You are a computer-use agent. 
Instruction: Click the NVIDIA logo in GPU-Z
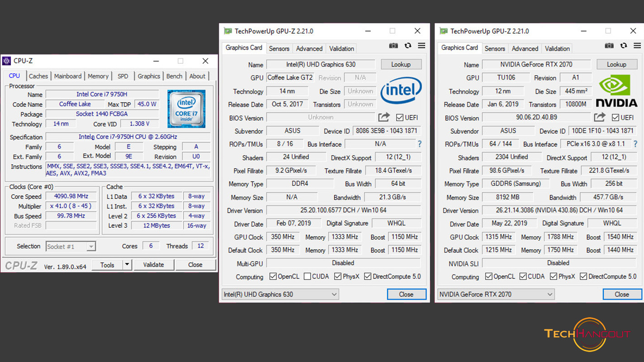tap(617, 91)
